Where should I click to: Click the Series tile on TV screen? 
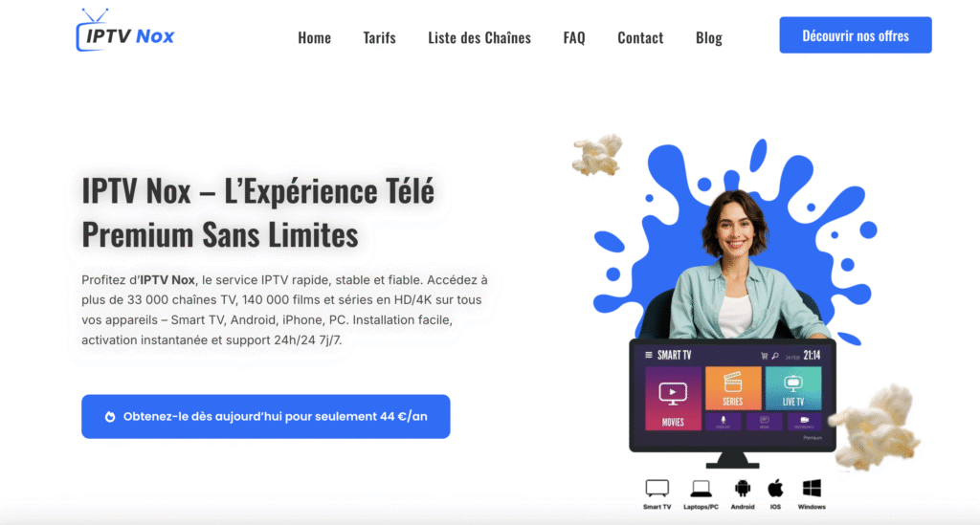pyautogui.click(x=733, y=387)
